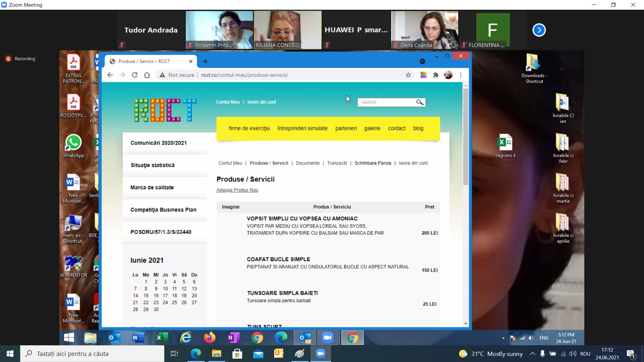Viewport: 644px width, 362px height.
Task: Click the Not secure warning icon
Action: click(x=162, y=75)
